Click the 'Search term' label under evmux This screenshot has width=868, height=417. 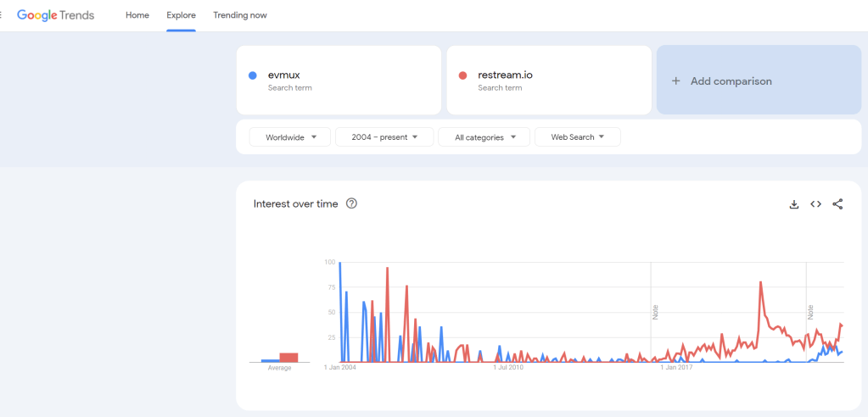click(289, 88)
